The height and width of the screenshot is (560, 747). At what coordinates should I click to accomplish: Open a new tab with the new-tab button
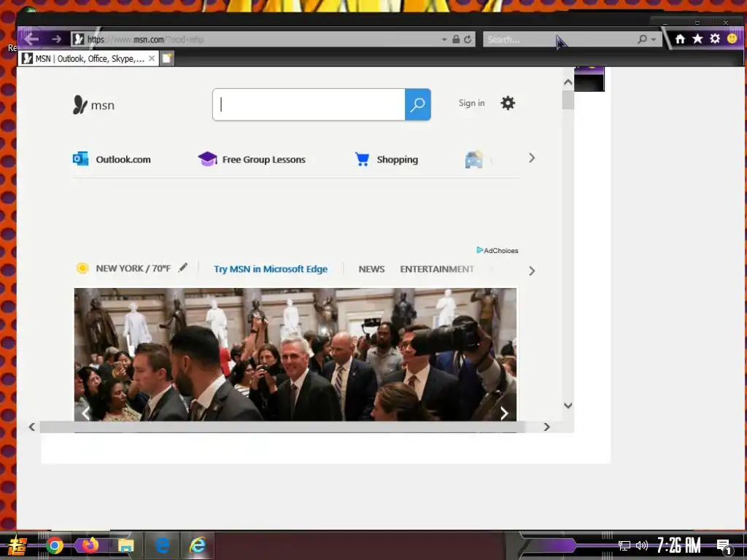click(x=167, y=58)
